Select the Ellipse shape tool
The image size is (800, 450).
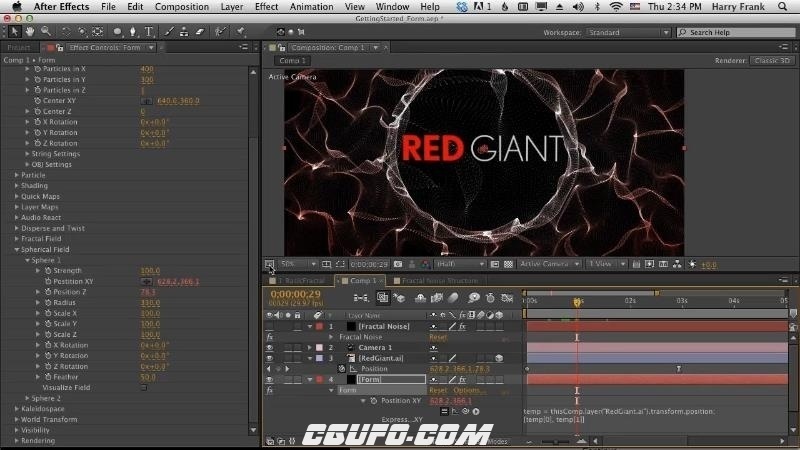click(x=117, y=32)
